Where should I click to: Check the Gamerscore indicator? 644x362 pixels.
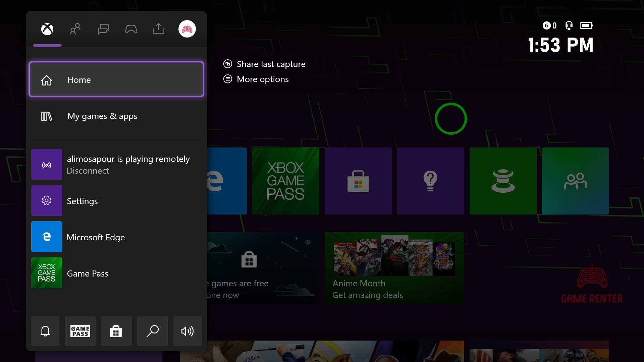click(x=550, y=25)
